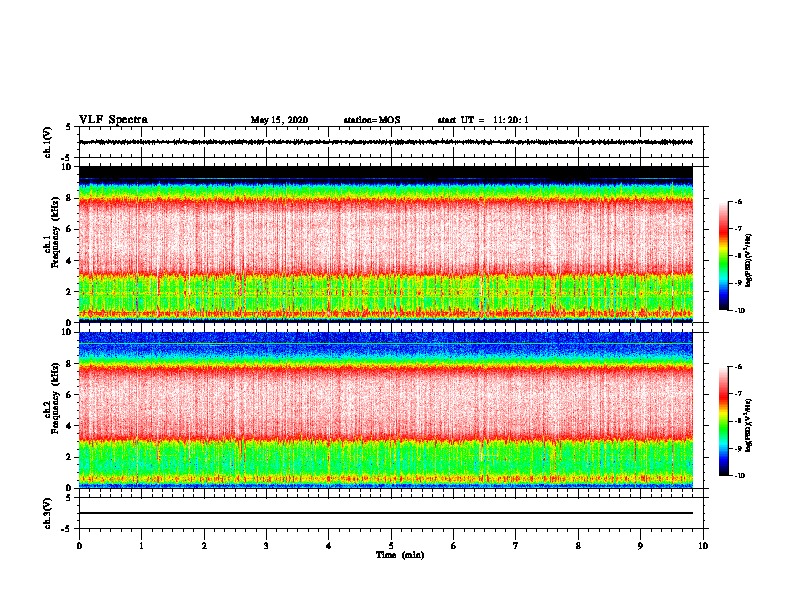Click the "Time (min)" axis title

[400, 555]
